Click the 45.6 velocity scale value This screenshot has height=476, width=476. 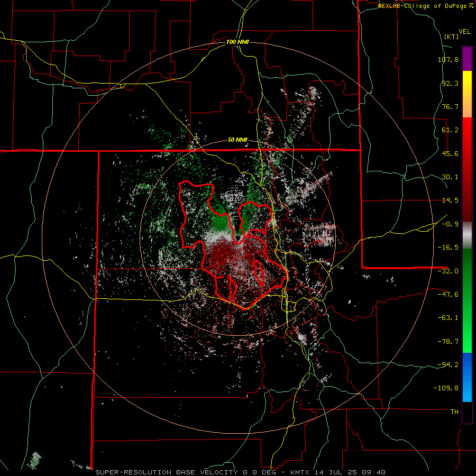(450, 153)
